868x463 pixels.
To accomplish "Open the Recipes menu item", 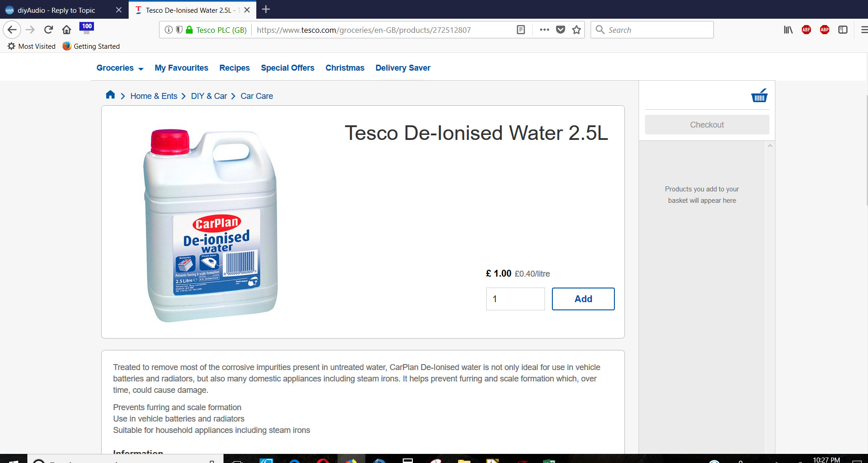I will [x=234, y=68].
